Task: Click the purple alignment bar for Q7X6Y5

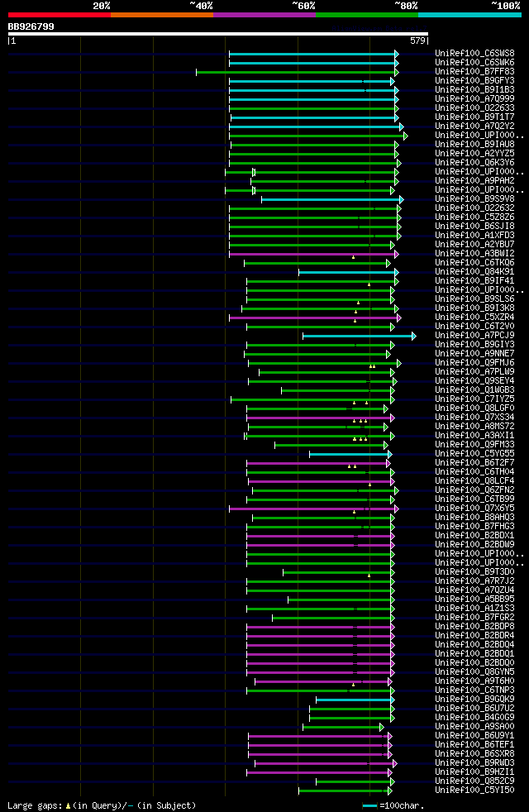Action: (x=312, y=509)
